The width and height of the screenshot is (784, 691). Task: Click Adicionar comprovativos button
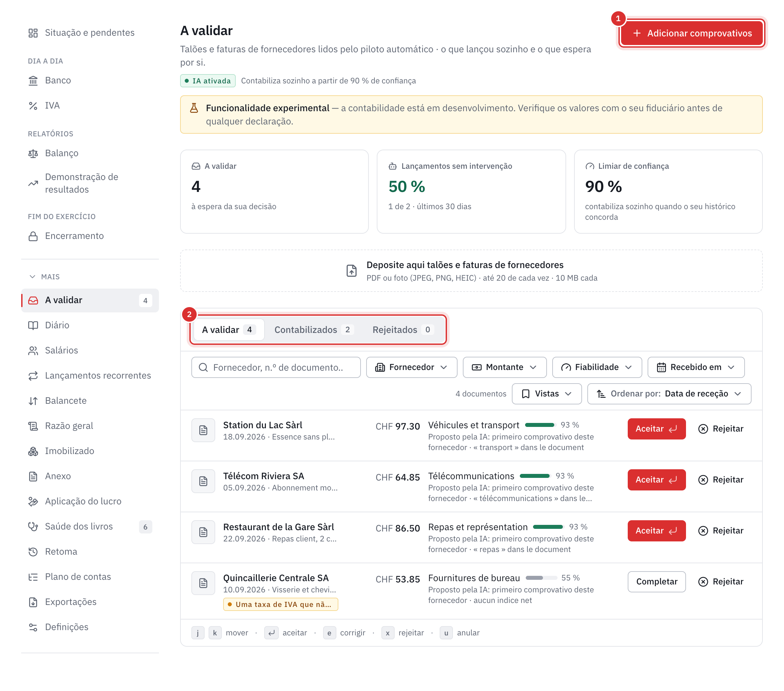click(x=692, y=33)
